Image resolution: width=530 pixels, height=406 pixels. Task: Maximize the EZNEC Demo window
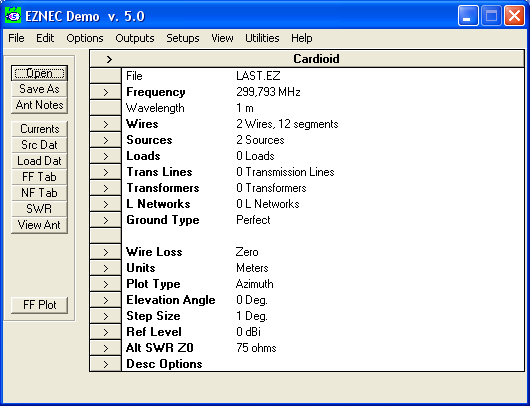[491, 16]
